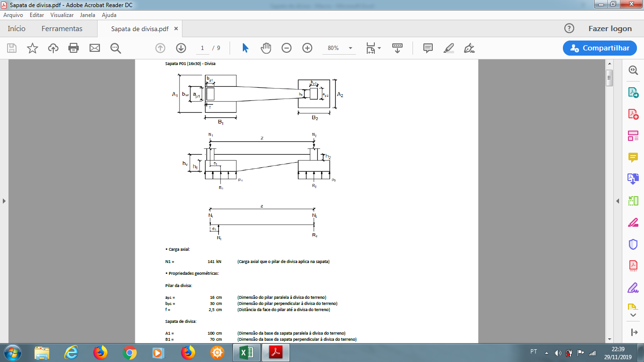
Task: Switch to the Ferramentas tab
Action: (62, 29)
